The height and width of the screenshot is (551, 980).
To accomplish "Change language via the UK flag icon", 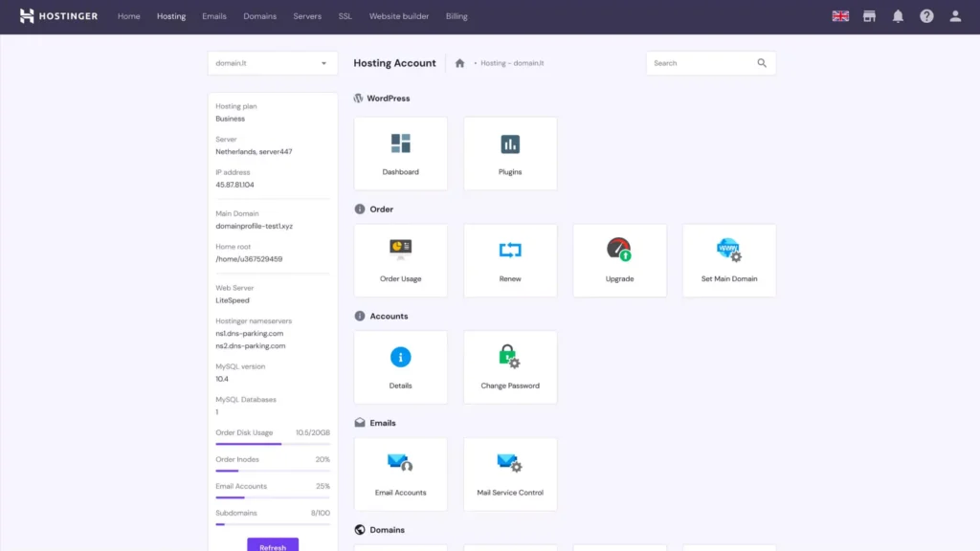I will click(840, 16).
